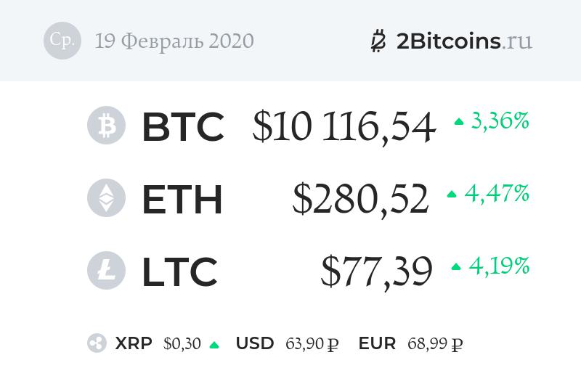Viewport: 581px width, 392px height.
Task: Click the green arrow beside 4,47%
Action: click(x=452, y=195)
